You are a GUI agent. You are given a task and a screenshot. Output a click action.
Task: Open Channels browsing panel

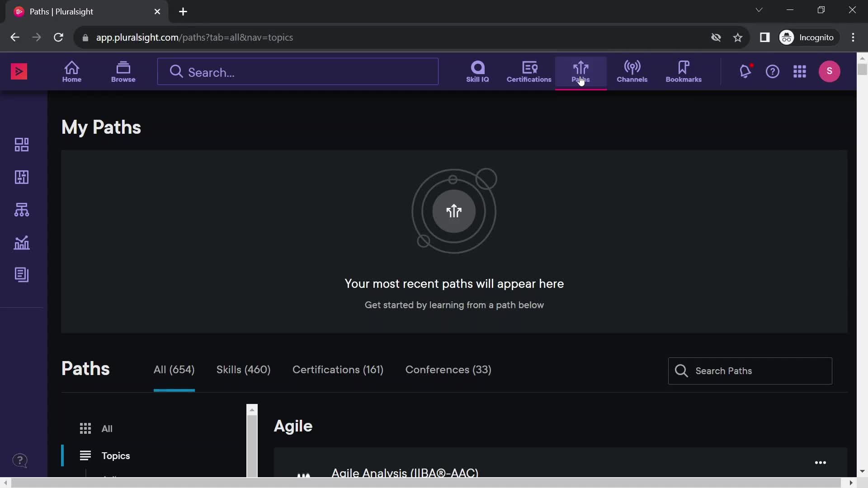[632, 71]
